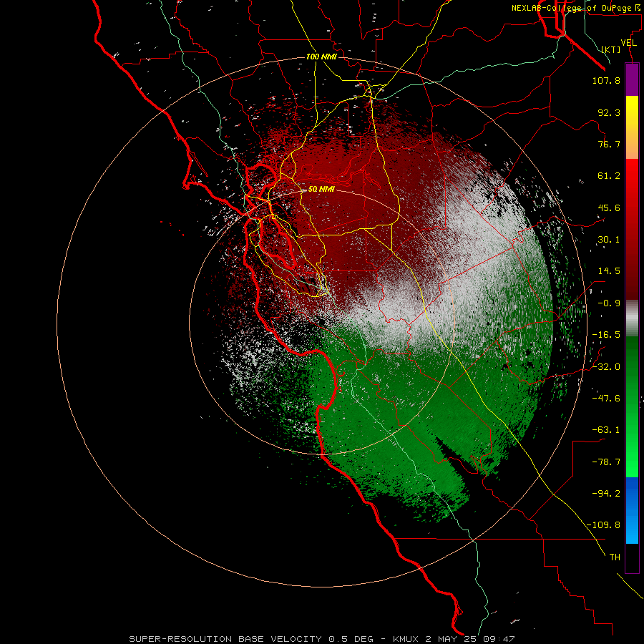Screen dimensions: 644x644
Task: Click the -16.5 velocity scale value
Action: click(606, 335)
